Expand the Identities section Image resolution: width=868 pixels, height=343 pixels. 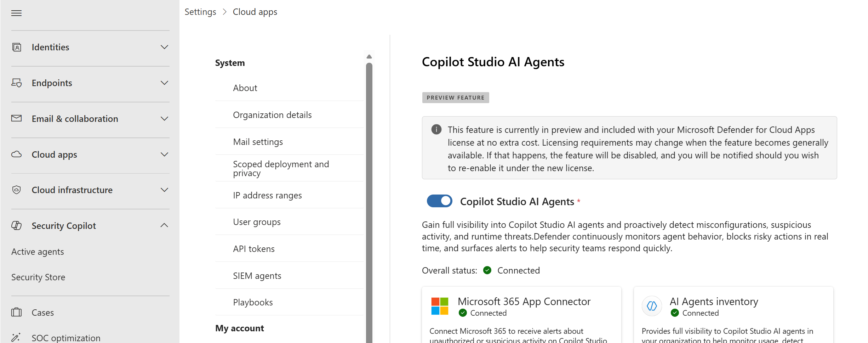click(x=164, y=47)
